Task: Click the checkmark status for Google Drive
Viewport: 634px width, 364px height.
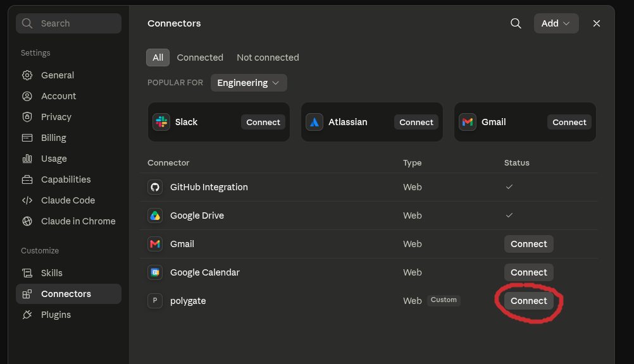Action: tap(509, 215)
